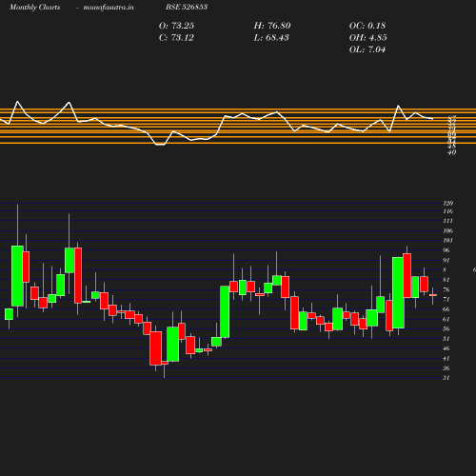Click the 101 price axis label
Image resolution: width=476 pixels, height=476 pixels.
pos(448,241)
